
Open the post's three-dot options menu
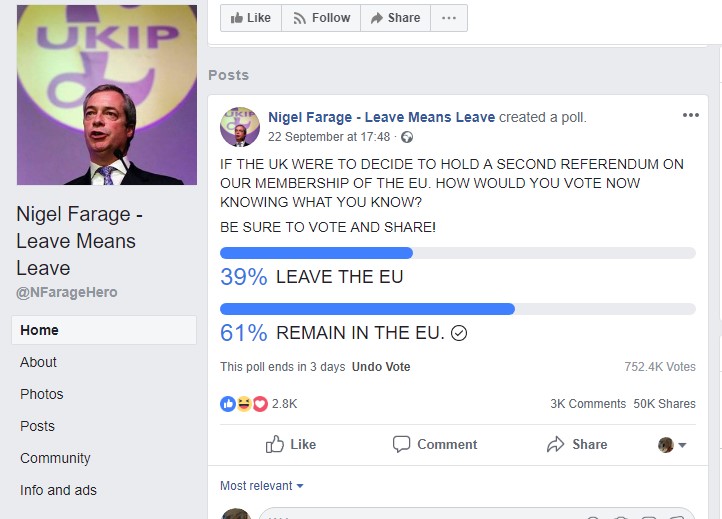pos(691,115)
